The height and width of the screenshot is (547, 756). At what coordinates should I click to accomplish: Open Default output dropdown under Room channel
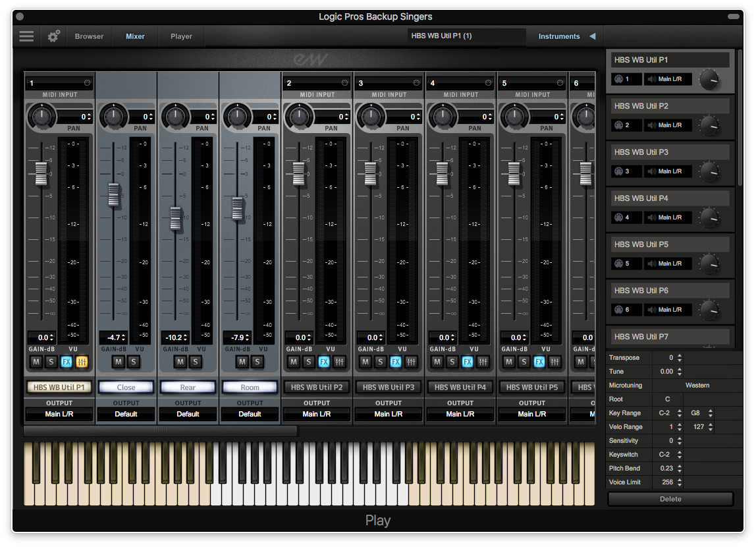point(250,415)
